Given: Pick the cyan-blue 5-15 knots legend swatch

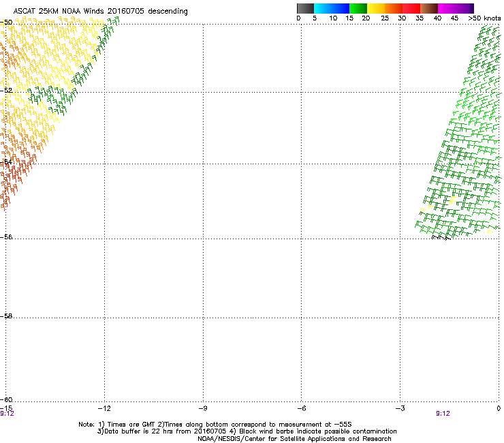Looking at the screenshot, I should click(x=332, y=8).
